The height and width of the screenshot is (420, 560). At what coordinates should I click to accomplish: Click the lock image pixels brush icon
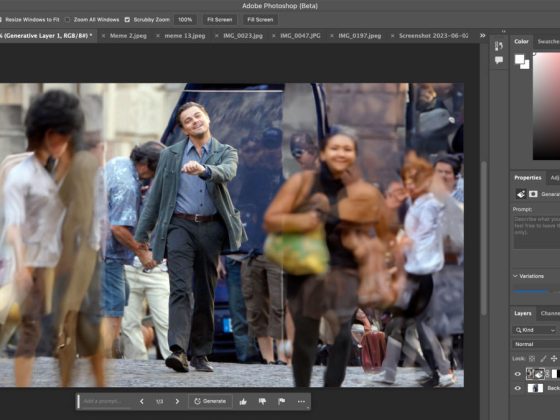pos(543,358)
